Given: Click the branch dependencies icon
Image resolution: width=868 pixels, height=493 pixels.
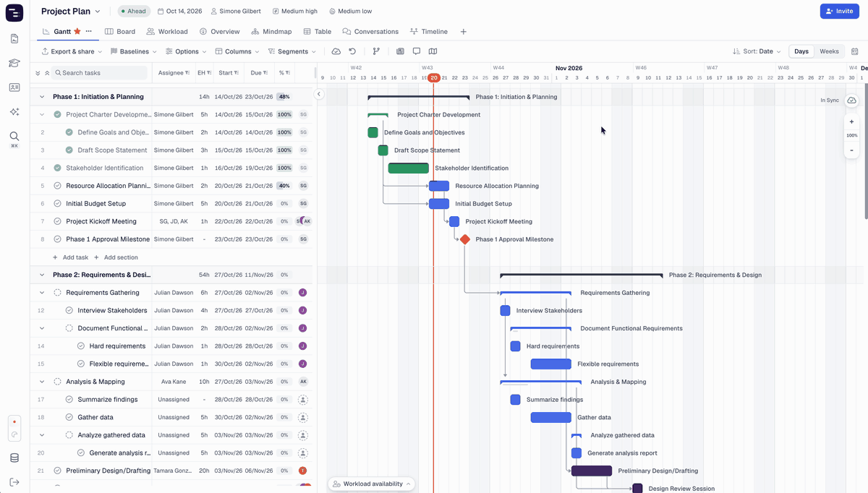Looking at the screenshot, I should tap(376, 51).
